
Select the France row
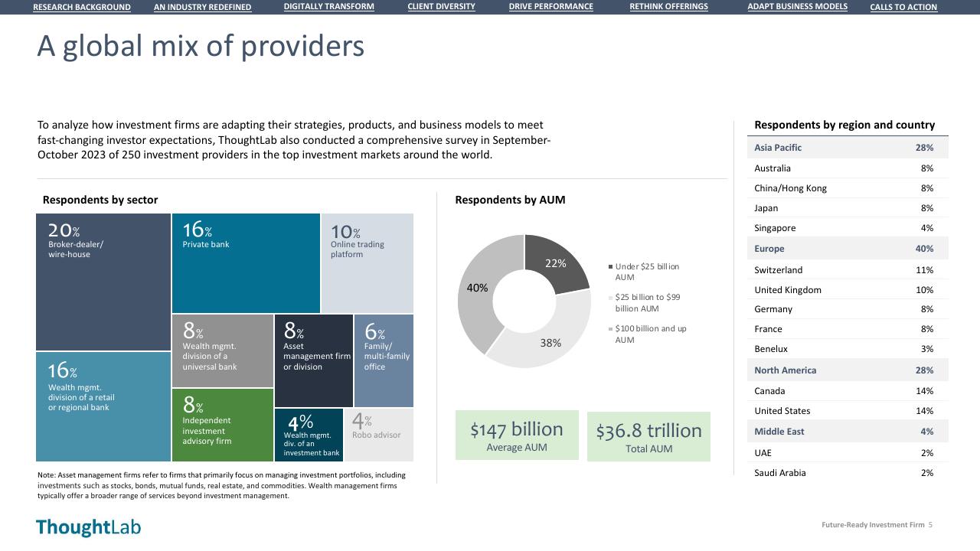(848, 329)
